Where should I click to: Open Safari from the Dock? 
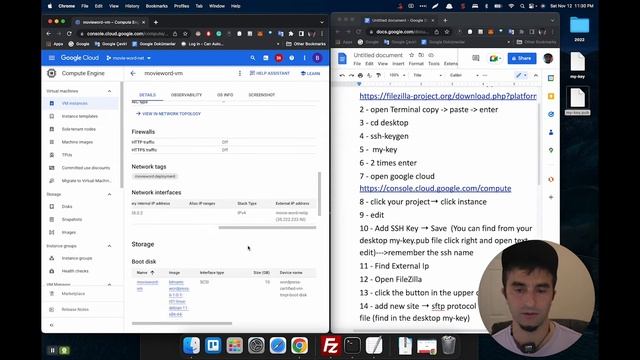pos(278,346)
